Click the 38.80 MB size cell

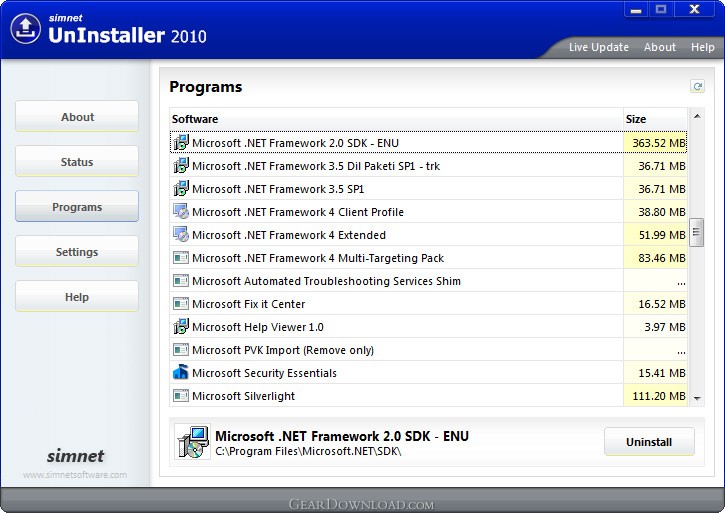click(655, 212)
